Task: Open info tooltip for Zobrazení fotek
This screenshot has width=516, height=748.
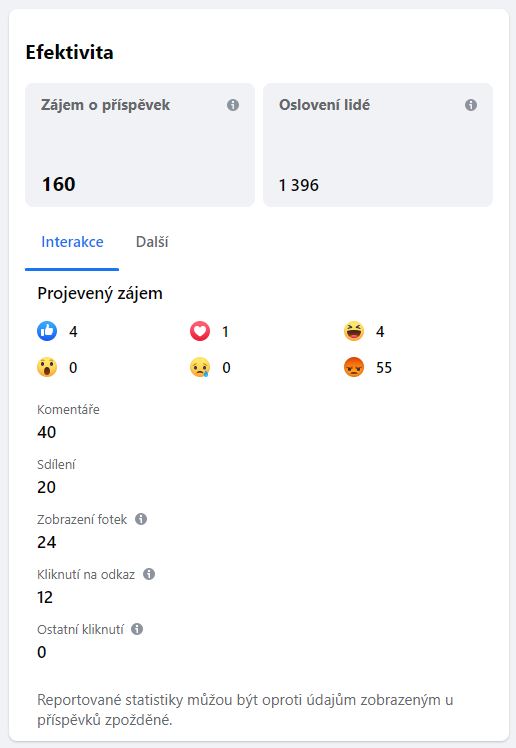Action: (x=141, y=519)
